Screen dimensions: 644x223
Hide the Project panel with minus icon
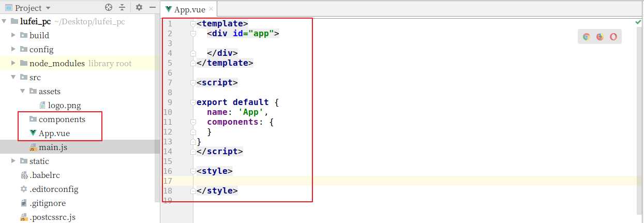pos(153,8)
